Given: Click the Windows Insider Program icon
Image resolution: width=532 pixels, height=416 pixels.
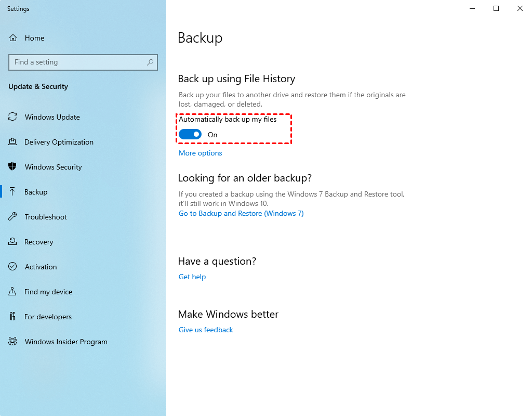Looking at the screenshot, I should pos(13,342).
